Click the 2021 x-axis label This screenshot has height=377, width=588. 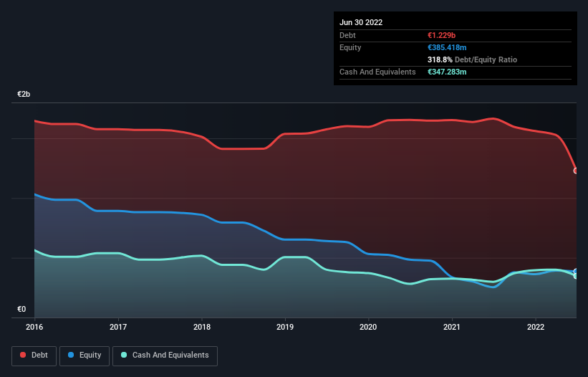click(x=452, y=327)
